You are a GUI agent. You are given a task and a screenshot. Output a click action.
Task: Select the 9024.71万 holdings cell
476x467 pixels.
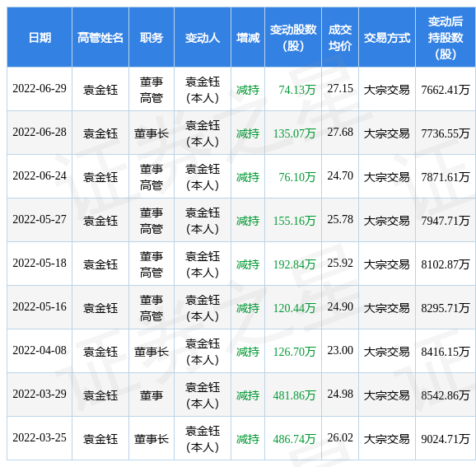click(x=446, y=439)
